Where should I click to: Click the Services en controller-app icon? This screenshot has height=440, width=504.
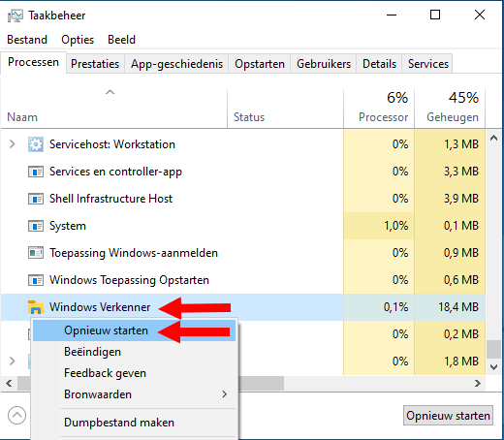tap(36, 172)
